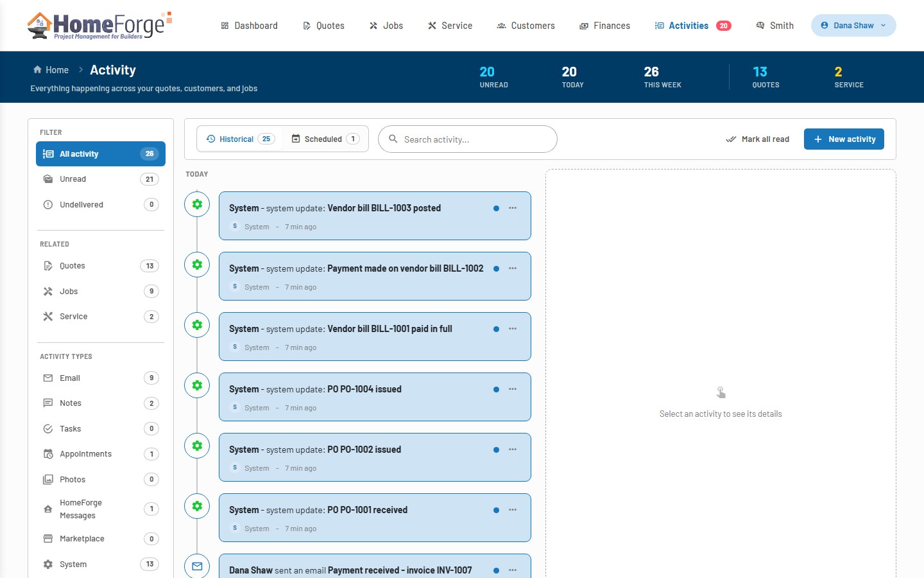The height and width of the screenshot is (578, 924).
Task: Open the Dashboard menu
Action: coord(249,26)
